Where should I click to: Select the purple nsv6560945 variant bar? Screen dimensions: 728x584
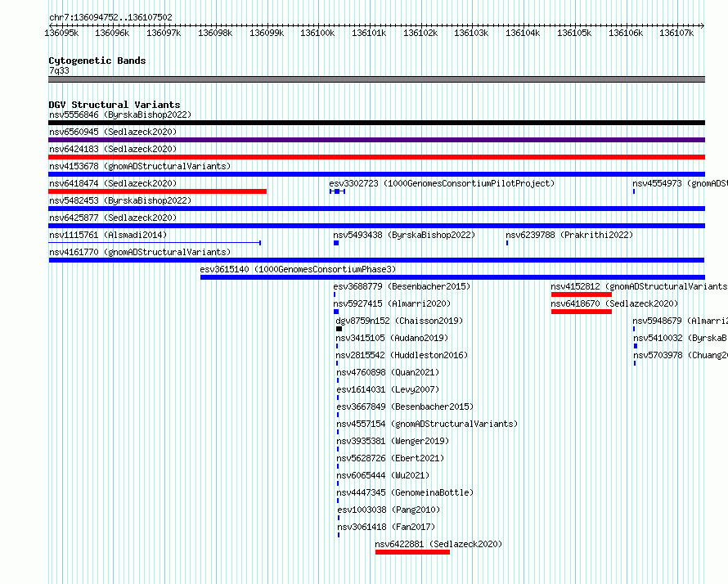(x=376, y=140)
